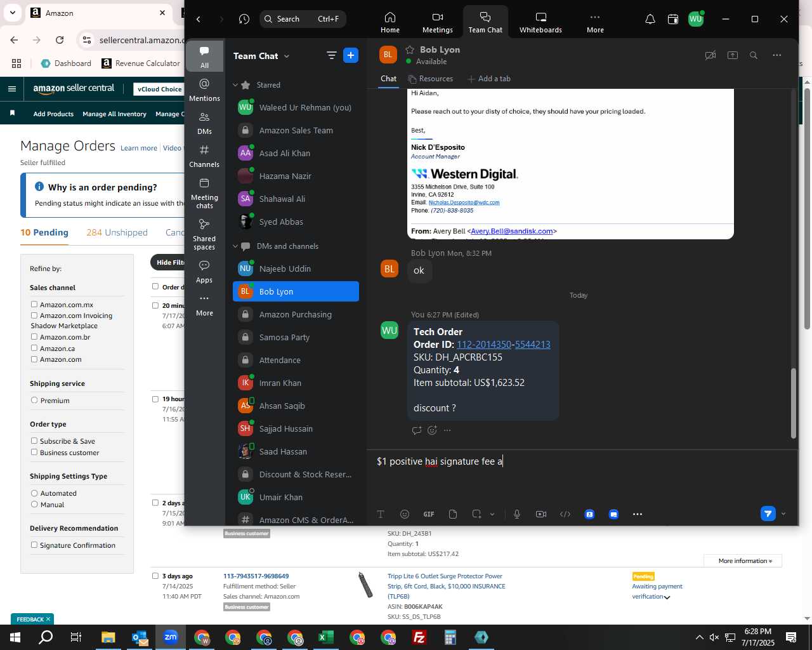Record a video message icon
812x650 pixels.
point(541,514)
